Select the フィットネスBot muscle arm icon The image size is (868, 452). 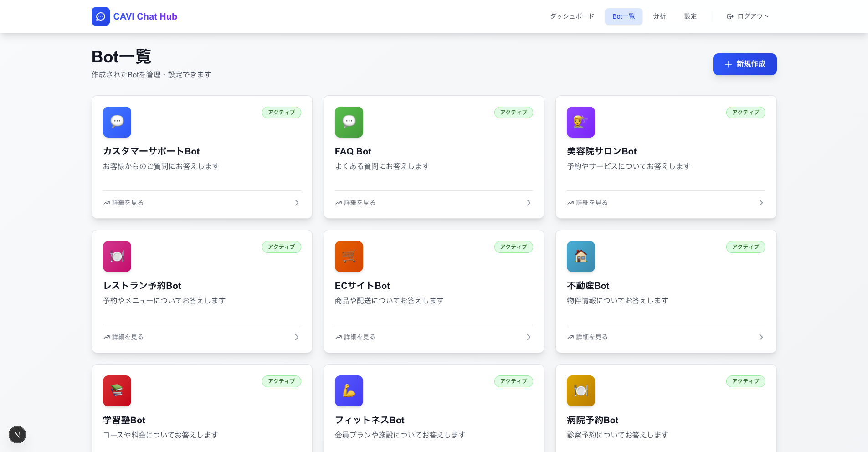click(x=349, y=391)
